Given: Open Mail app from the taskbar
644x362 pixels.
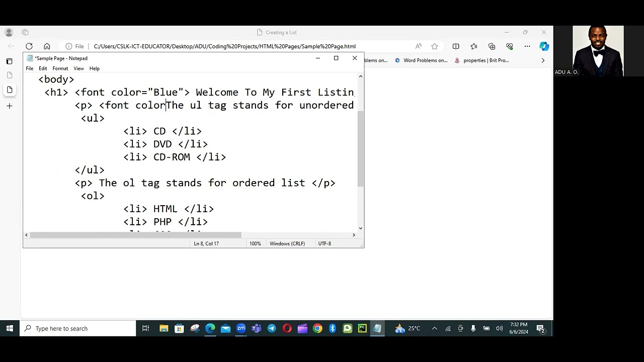Looking at the screenshot, I should [225, 328].
